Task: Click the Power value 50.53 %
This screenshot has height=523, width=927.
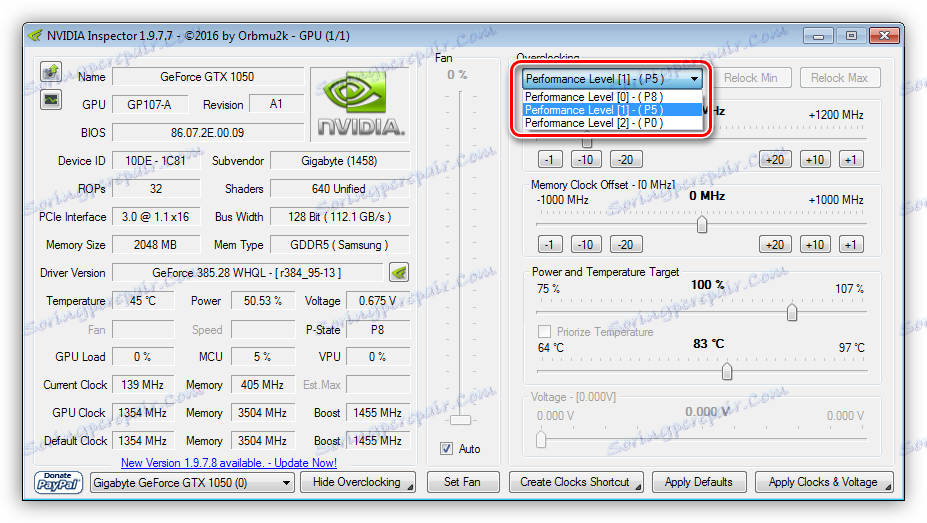Action: click(x=262, y=301)
